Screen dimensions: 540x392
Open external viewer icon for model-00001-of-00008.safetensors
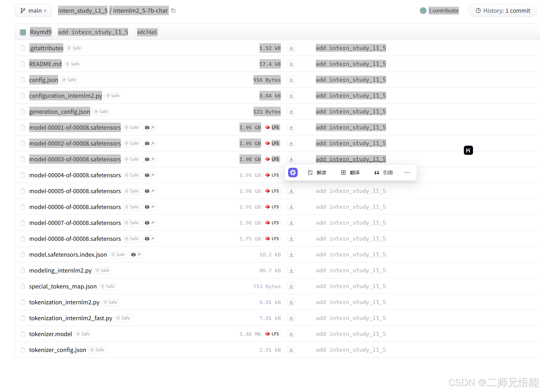(x=149, y=127)
